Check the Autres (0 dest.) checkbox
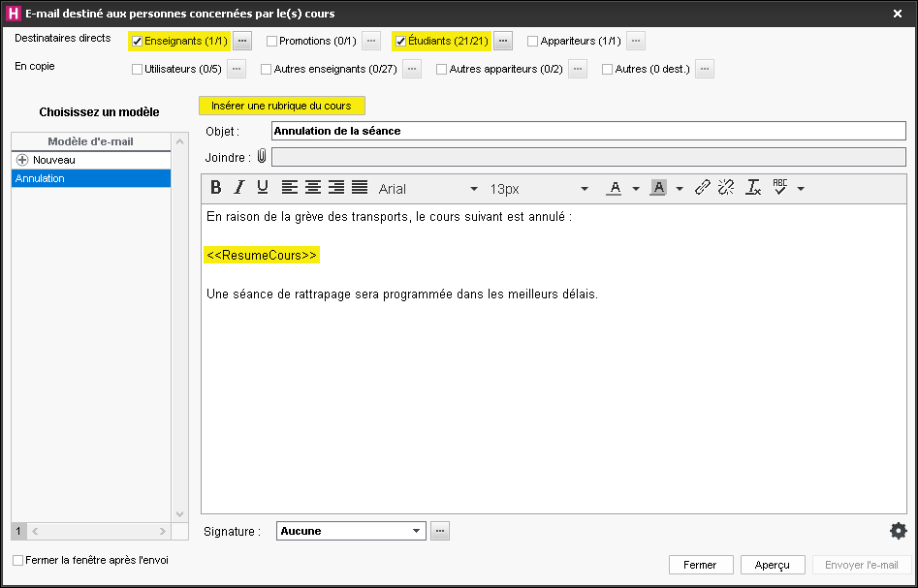 point(607,69)
